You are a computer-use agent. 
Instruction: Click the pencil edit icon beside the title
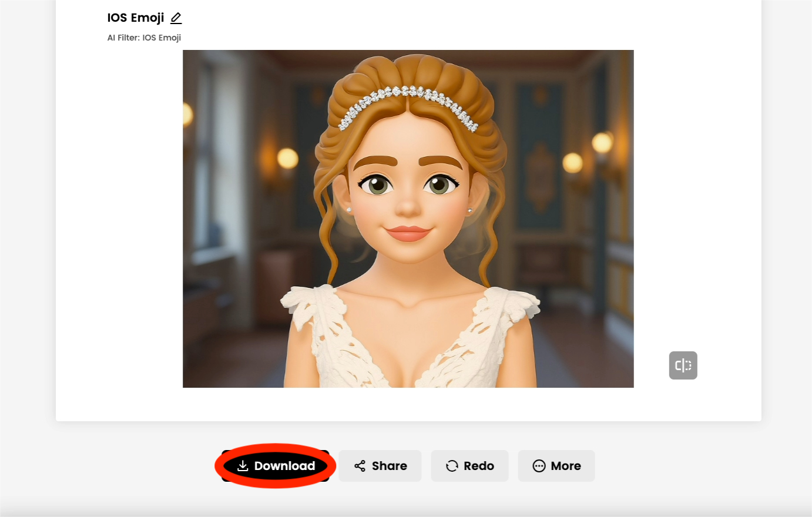(x=176, y=18)
